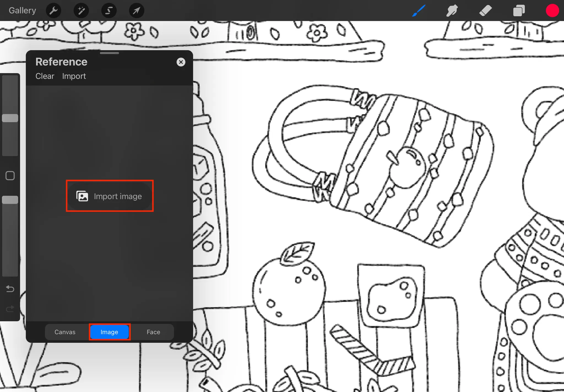Switch reference to Face tab

click(x=153, y=332)
